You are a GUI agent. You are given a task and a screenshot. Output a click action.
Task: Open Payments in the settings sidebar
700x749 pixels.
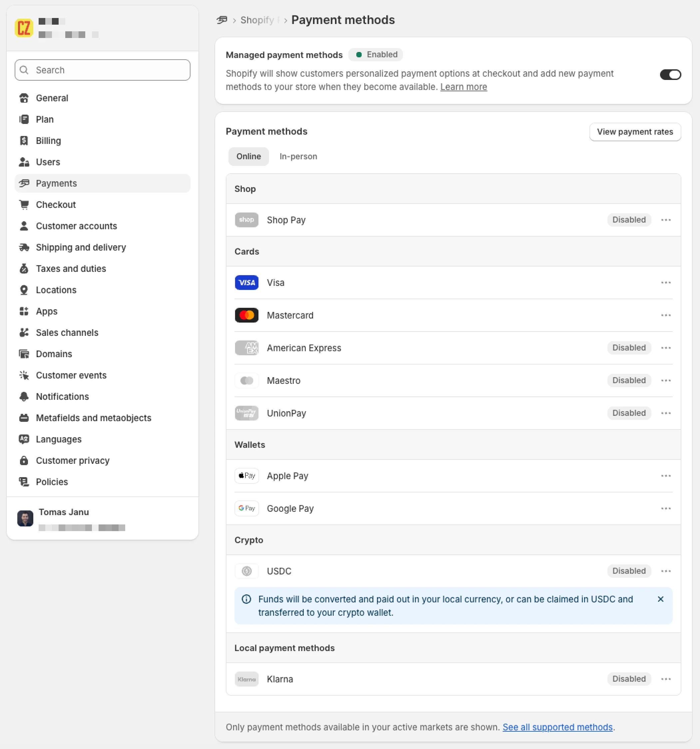click(103, 184)
